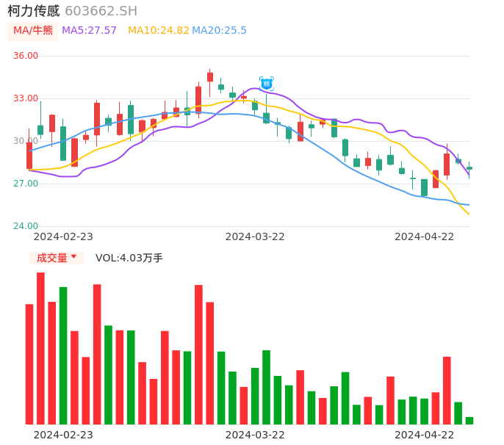Click the 2024-02-23 date under the volume chart
This screenshot has height=445, width=504.
click(63, 435)
